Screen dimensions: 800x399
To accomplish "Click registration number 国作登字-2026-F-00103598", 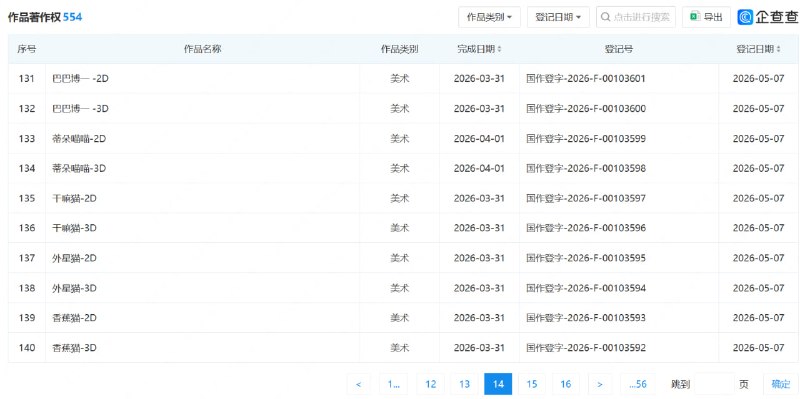I will point(586,168).
